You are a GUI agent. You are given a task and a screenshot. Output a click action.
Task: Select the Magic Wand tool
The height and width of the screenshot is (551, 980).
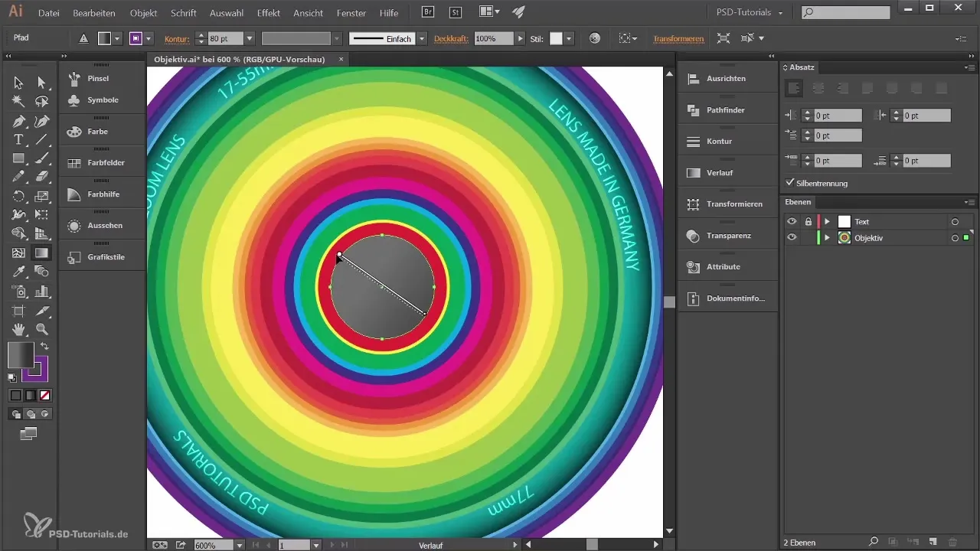coord(18,102)
